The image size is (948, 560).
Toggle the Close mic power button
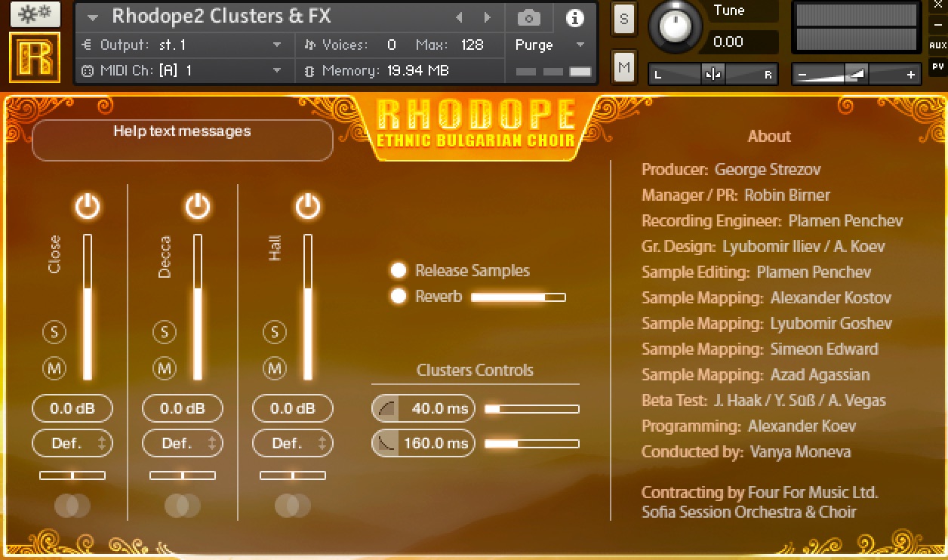tap(88, 206)
